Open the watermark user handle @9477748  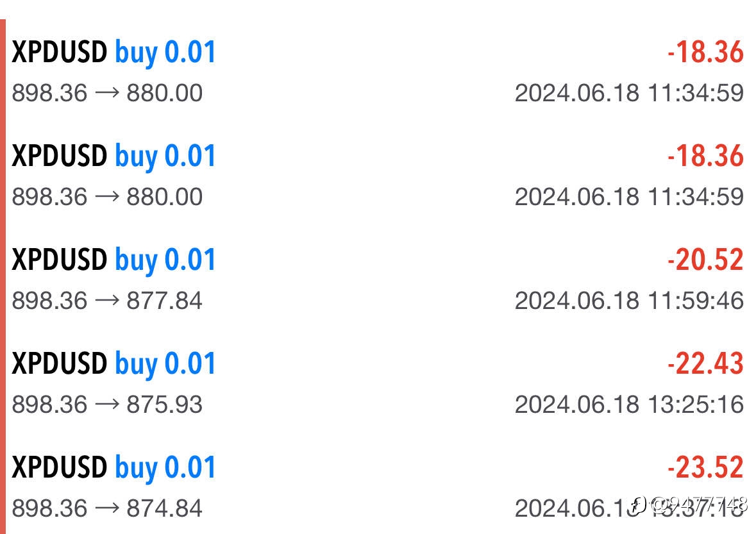(x=699, y=505)
